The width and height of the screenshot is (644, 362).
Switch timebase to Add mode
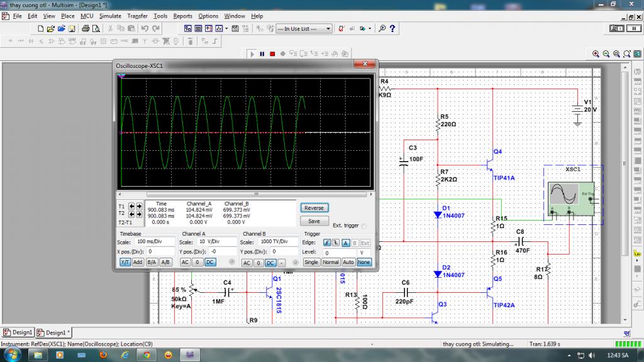[138, 262]
